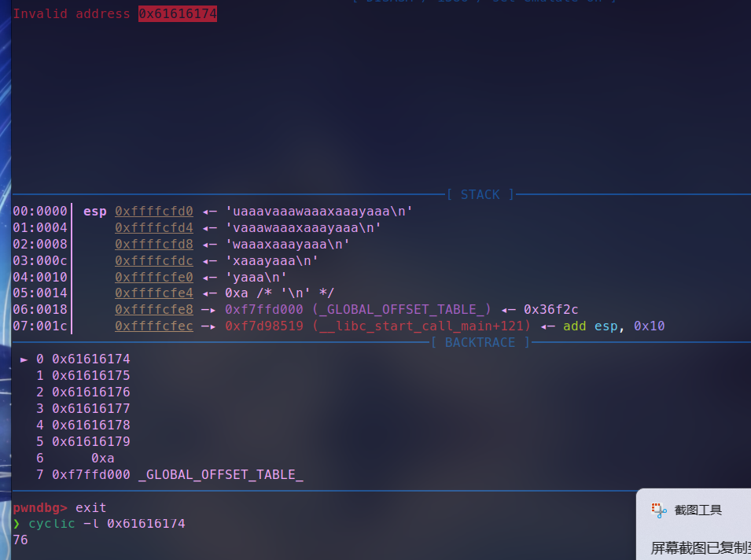
Task: Click stack offset label 04:0010
Action: click(40, 278)
